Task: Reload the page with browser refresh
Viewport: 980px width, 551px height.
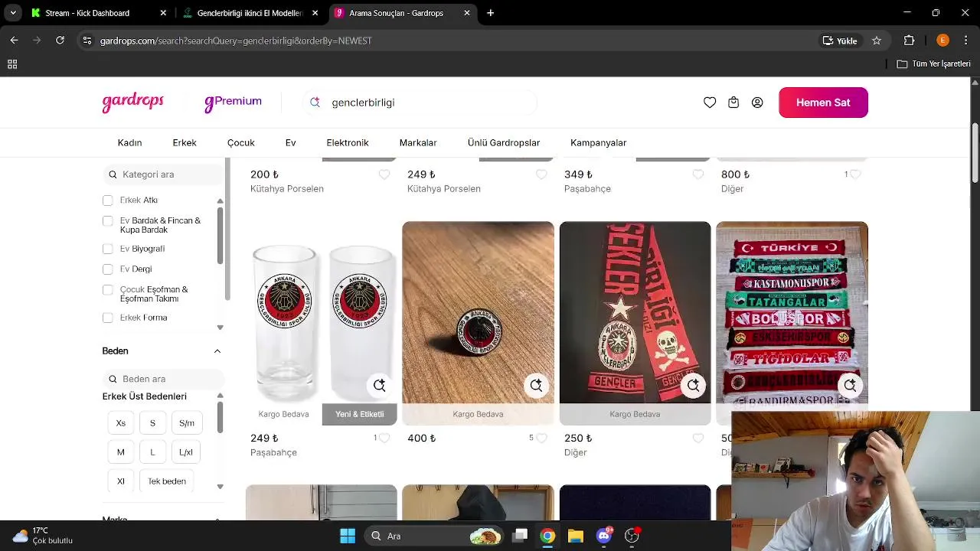Action: (x=60, y=41)
